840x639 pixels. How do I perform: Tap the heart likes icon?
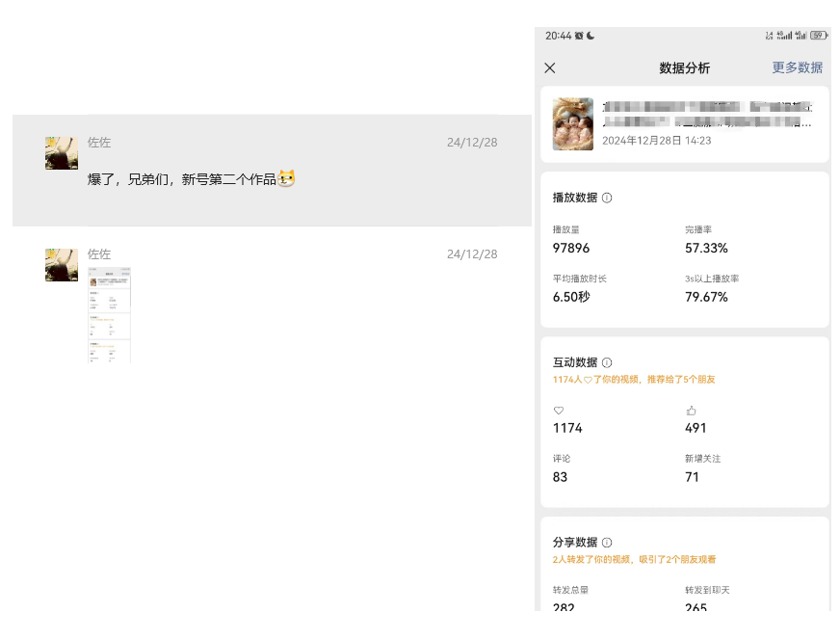(559, 411)
